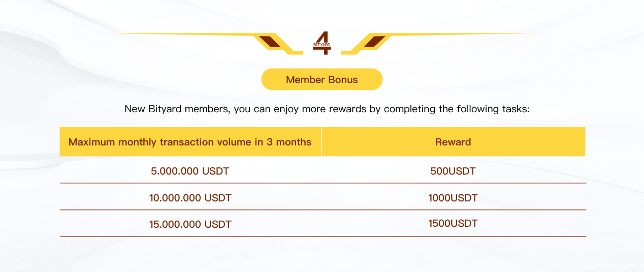Click the divider between the table header columns

(321, 142)
